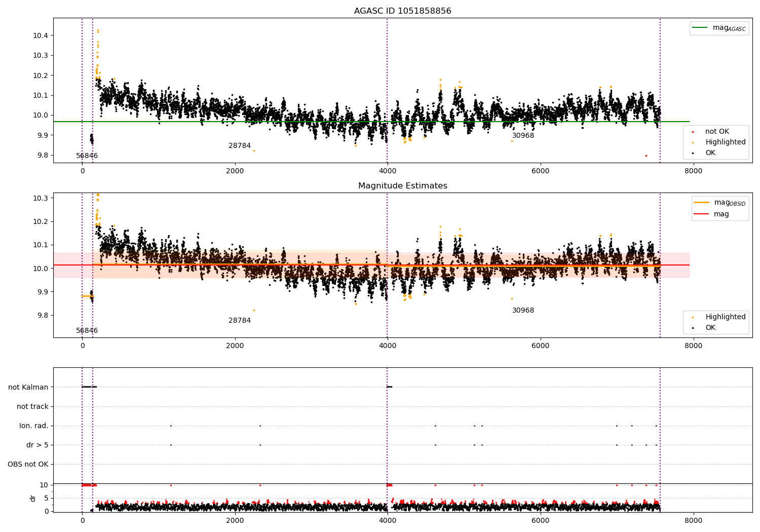Screen dimensions: 760x532
Task: Click the "56846" annotation in Magnitude Estimates plot
Action: (x=87, y=331)
